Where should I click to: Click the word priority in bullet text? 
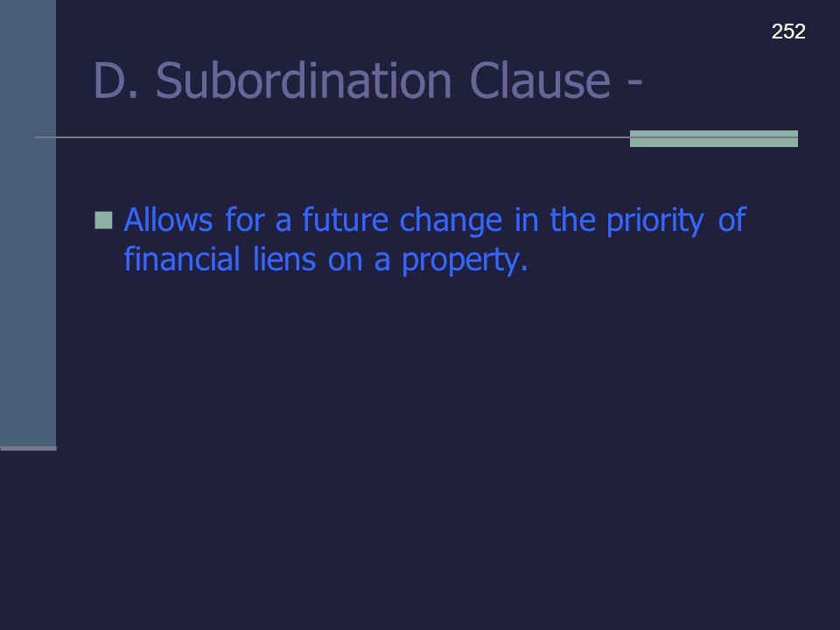tap(654, 220)
